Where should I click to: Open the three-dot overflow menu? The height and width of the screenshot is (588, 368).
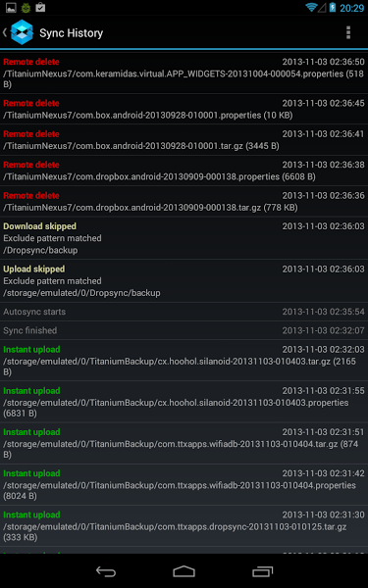coord(348,32)
